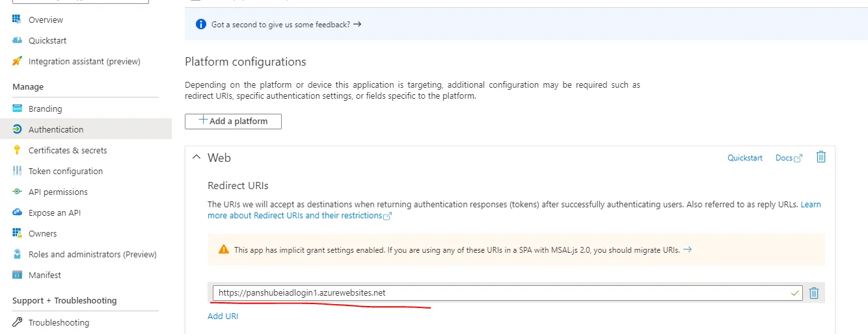Click the Add a platform button

pyautogui.click(x=233, y=121)
